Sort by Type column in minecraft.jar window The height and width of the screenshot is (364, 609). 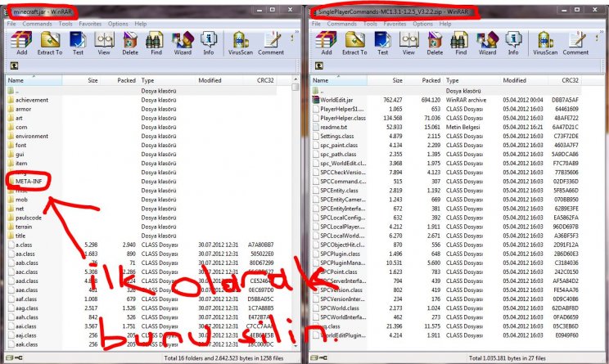point(167,80)
